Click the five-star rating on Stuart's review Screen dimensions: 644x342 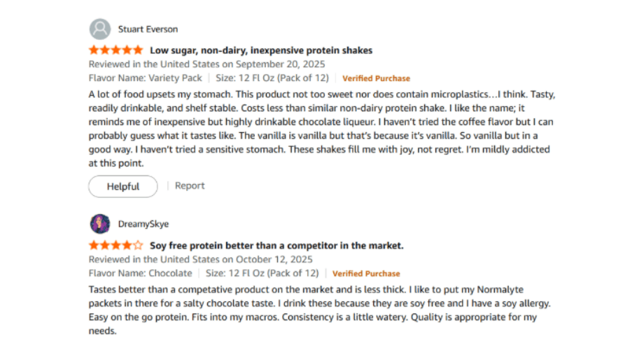coord(116,50)
